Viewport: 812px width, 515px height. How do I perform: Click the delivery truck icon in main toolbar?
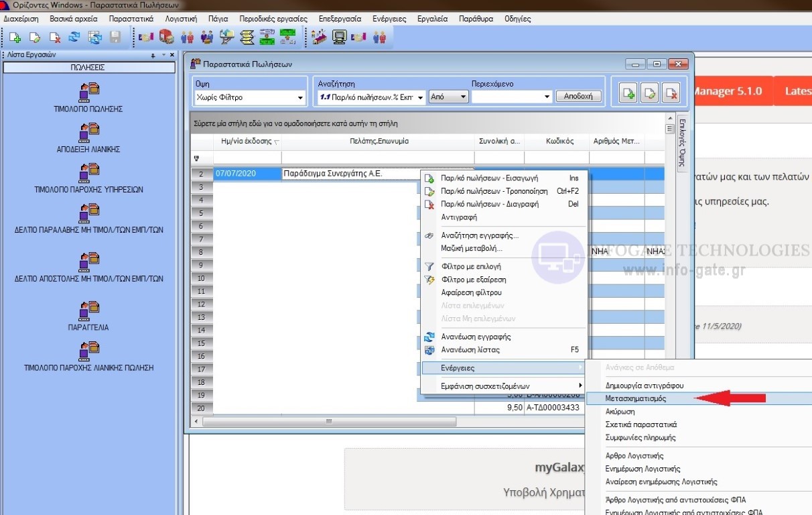coord(166,38)
